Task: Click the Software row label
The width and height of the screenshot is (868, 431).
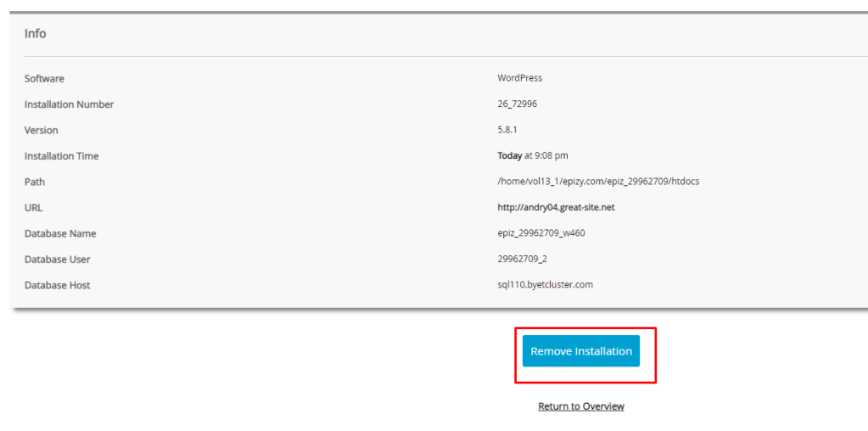Action: 44,79
